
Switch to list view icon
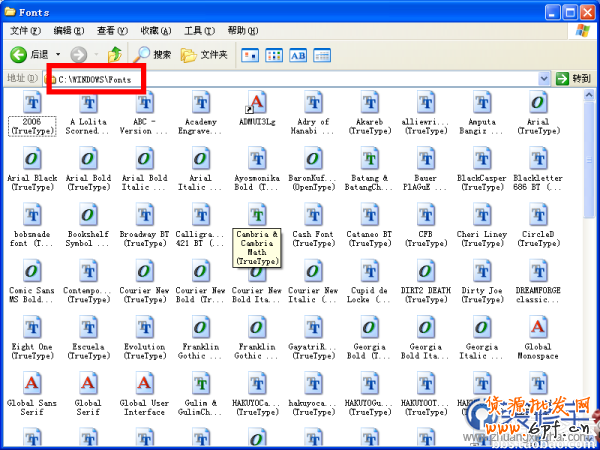pos(274,55)
